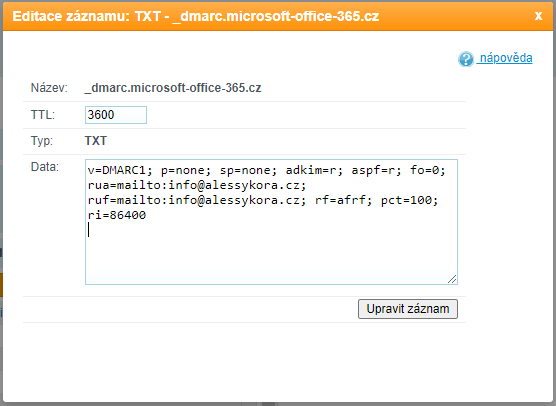
Task: Click the blue question mark help icon
Action: 466,59
